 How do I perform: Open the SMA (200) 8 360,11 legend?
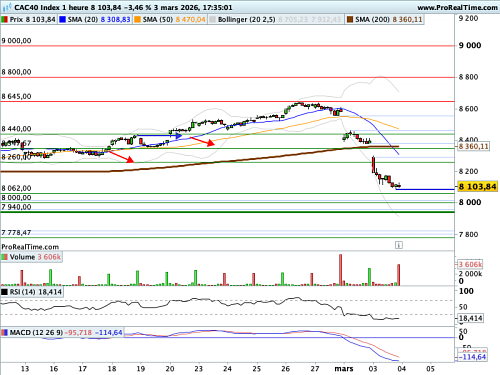(x=389, y=20)
